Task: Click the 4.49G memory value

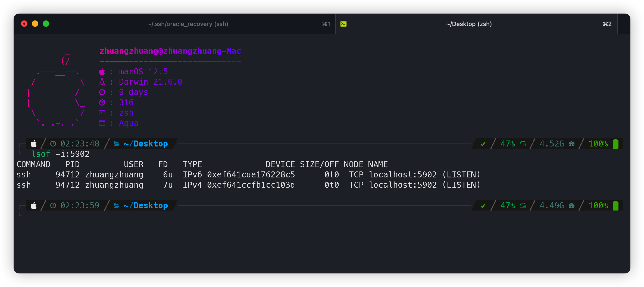Action: pyautogui.click(x=552, y=206)
